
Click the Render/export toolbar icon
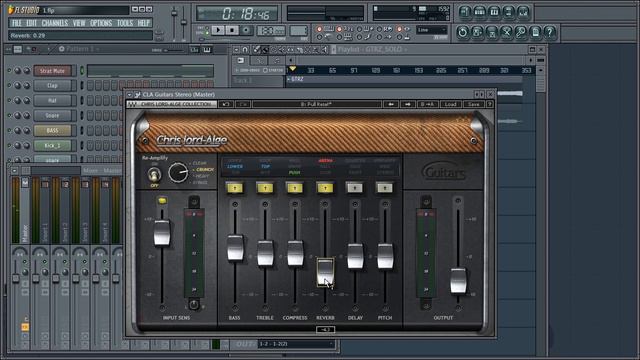pyautogui.click(x=492, y=32)
